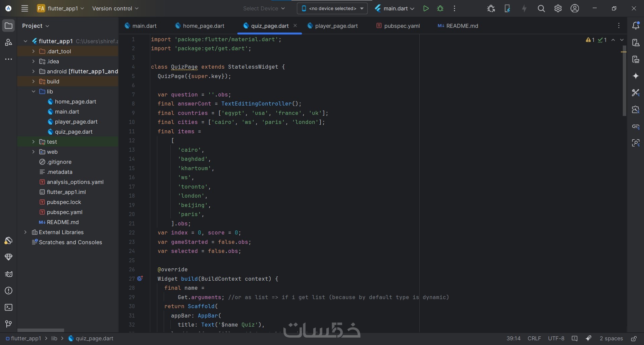Go to next highlighted error arrow

pyautogui.click(x=622, y=40)
